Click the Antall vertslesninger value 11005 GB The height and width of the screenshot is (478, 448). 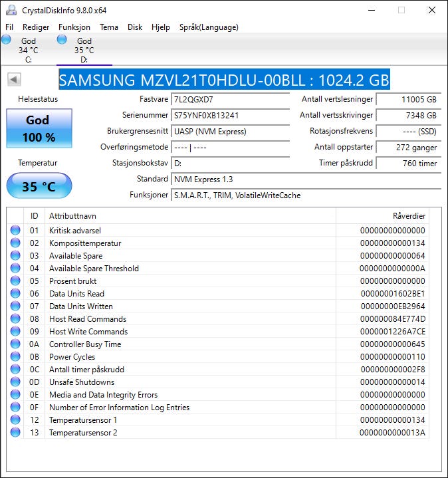(x=408, y=99)
